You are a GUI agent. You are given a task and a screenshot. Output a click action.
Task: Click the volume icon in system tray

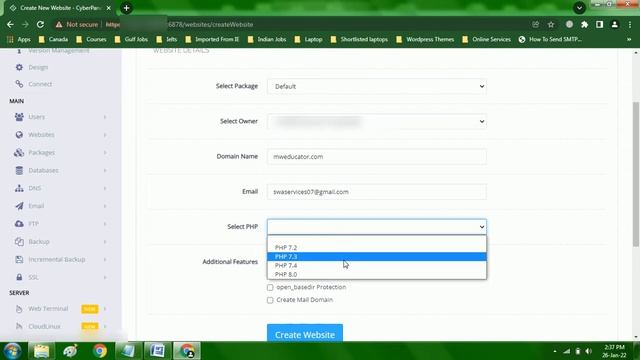(588, 351)
